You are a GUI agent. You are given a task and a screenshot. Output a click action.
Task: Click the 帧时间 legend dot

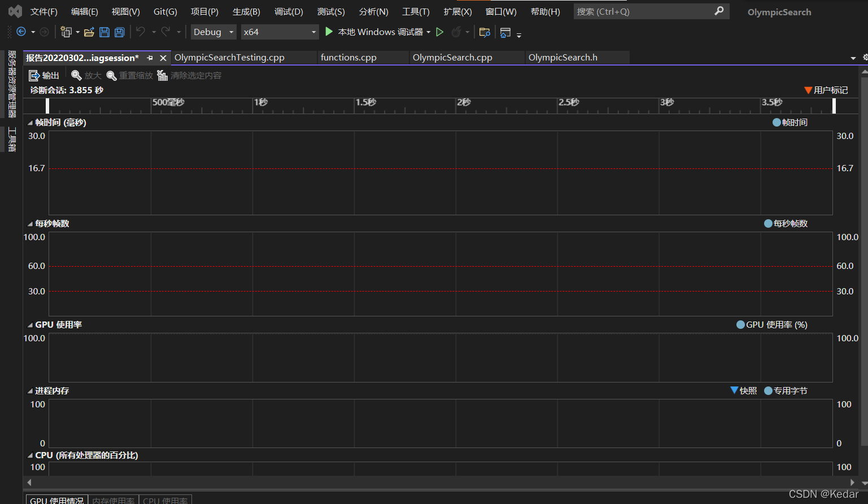777,123
